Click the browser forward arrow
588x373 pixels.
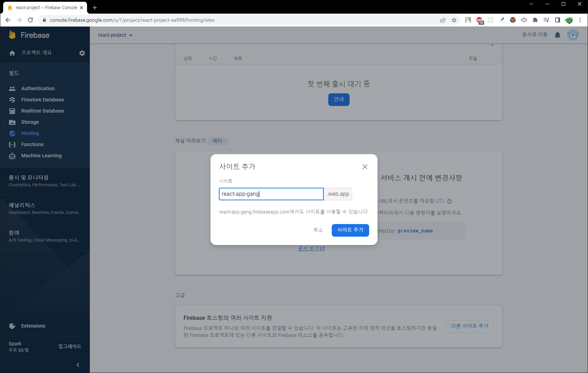[19, 20]
